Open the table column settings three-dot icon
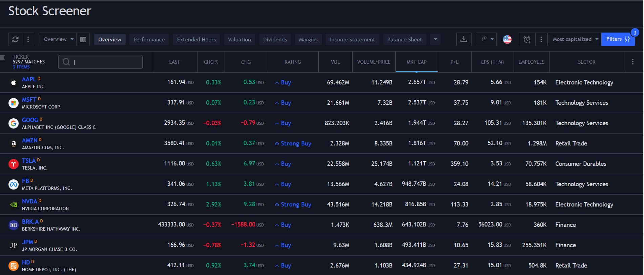The height and width of the screenshot is (275, 644). click(x=633, y=62)
